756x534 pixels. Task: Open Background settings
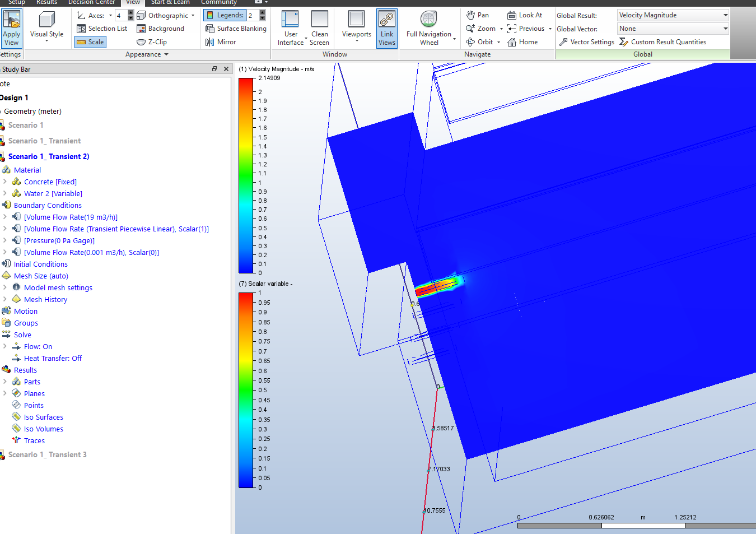[161, 29]
